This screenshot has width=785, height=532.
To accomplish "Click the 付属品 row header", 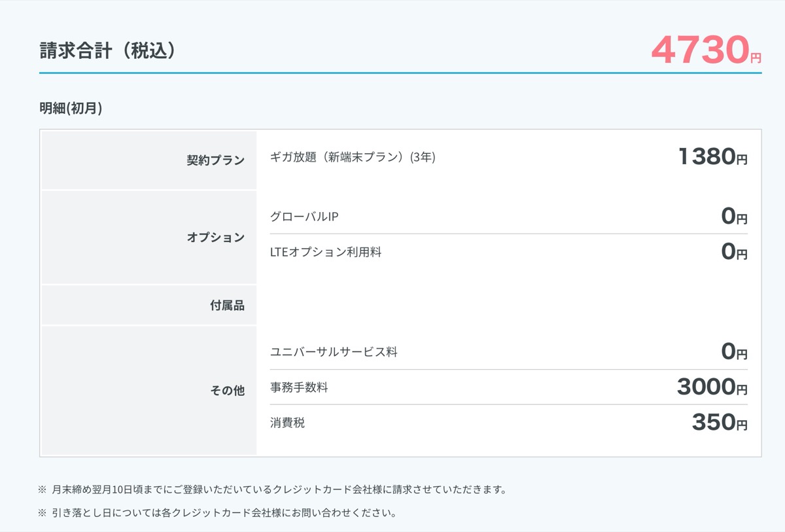I will click(149, 305).
